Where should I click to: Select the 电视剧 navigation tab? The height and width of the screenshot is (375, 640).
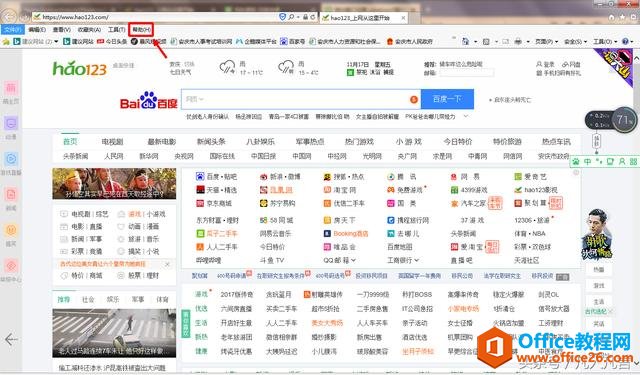coord(112,142)
